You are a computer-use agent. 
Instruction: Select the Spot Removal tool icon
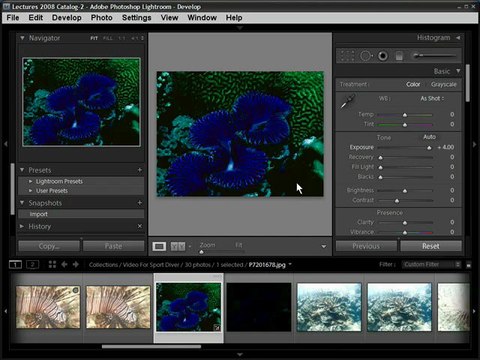tap(366, 56)
